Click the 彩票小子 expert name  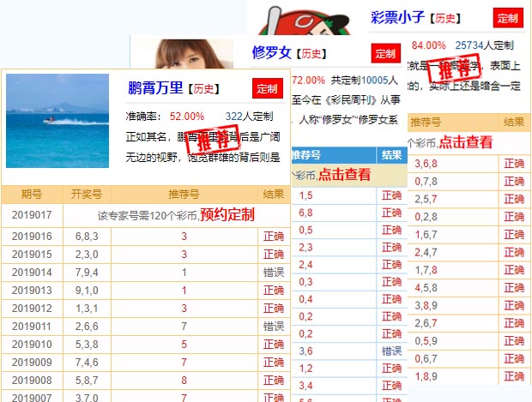397,16
